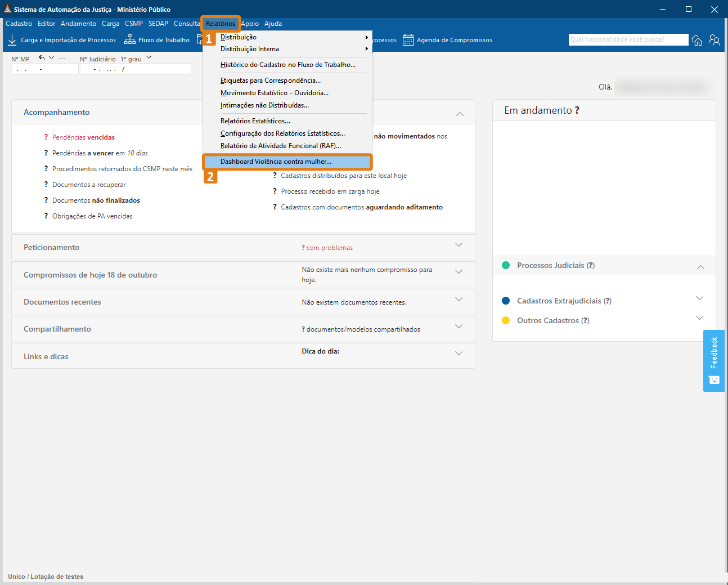Expand the Compartilhamento chevron

(459, 327)
